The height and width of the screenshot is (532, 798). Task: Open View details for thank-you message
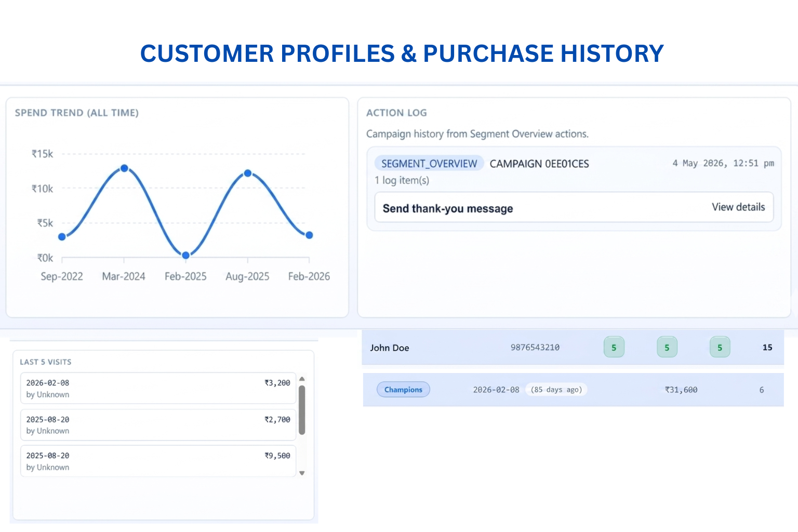(x=738, y=207)
